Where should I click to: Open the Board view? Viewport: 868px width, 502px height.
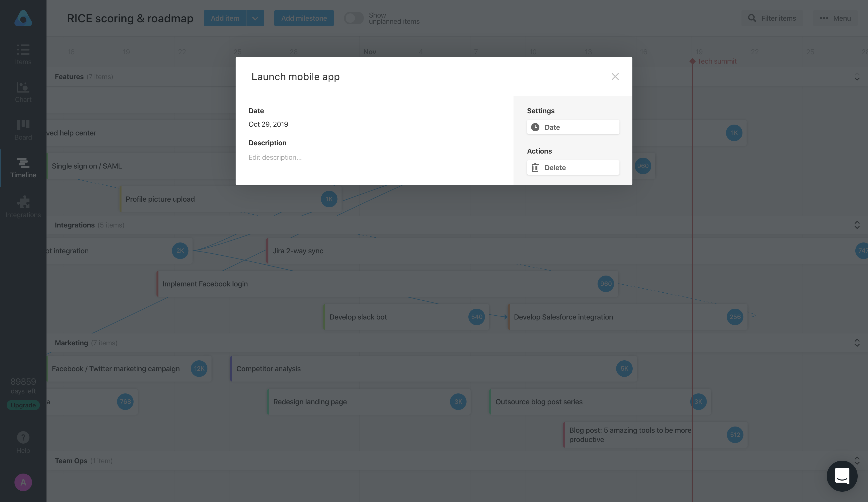click(x=23, y=129)
